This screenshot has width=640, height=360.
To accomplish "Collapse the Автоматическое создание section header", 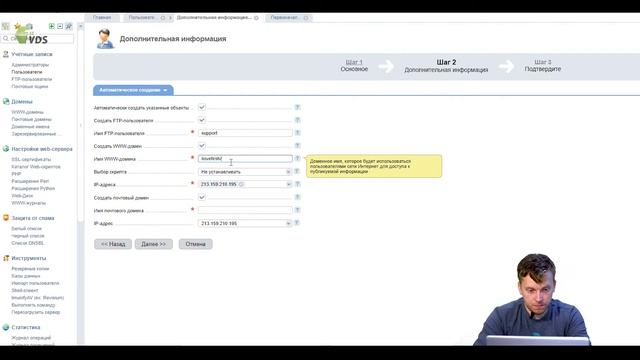I will pyautogui.click(x=133, y=90).
